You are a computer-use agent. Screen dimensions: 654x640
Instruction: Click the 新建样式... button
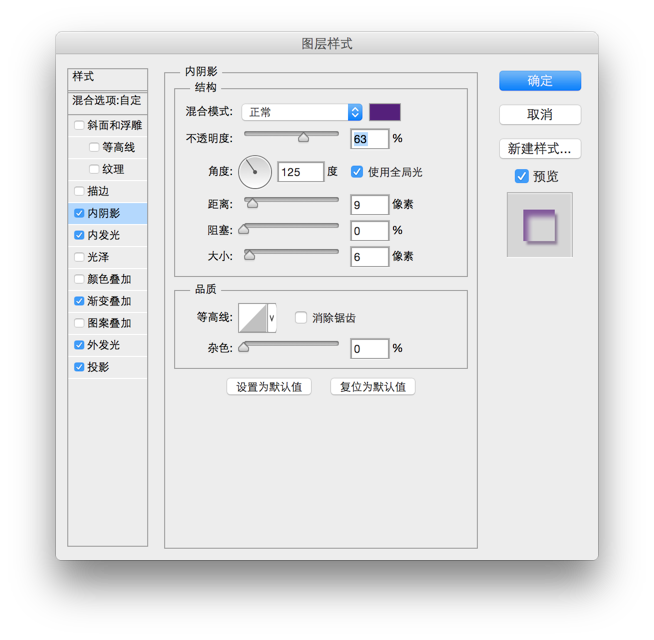point(540,149)
